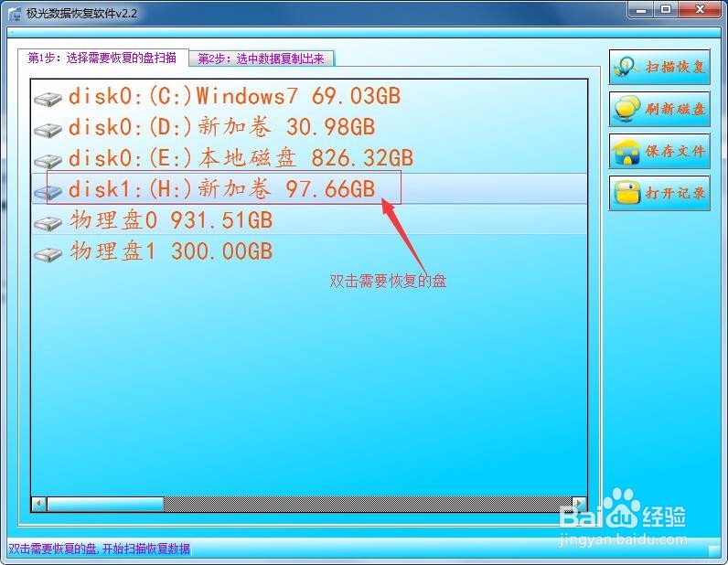728x565 pixels.
Task: Click the horizontal scrollbar thumb
Action: [105, 503]
